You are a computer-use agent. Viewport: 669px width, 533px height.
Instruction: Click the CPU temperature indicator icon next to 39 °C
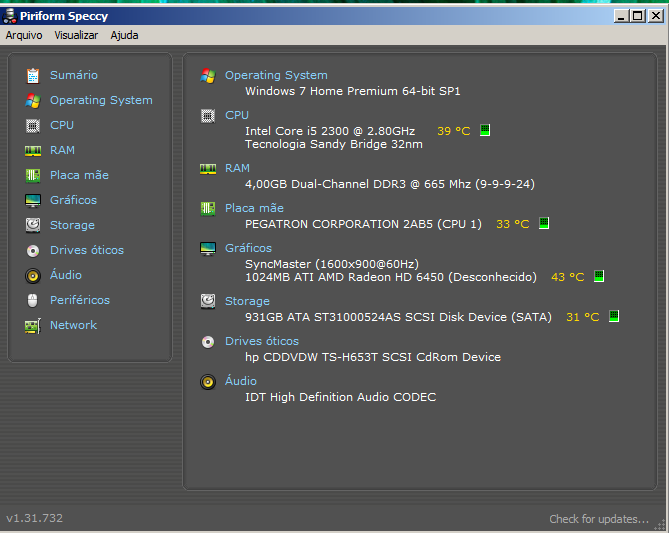pyautogui.click(x=485, y=130)
